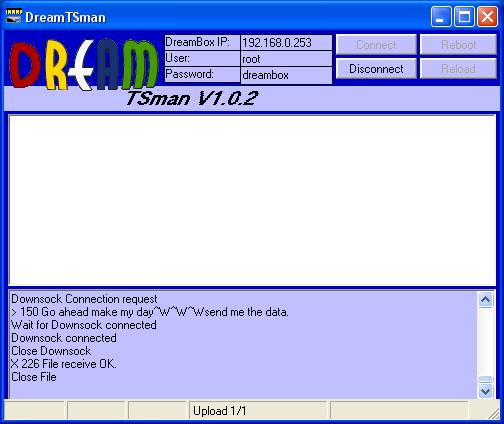Screen dimensions: 504x424
Task: Click inside the empty white file list
Action: [252, 200]
